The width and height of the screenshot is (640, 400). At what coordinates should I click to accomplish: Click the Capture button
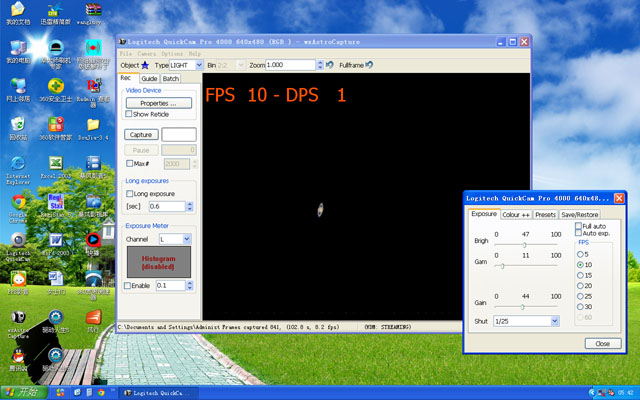141,135
